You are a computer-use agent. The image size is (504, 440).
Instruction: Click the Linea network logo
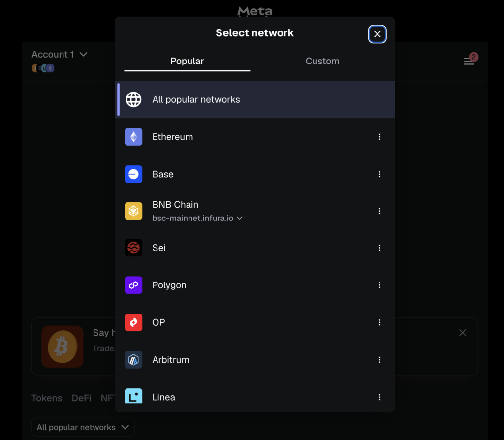(x=133, y=397)
